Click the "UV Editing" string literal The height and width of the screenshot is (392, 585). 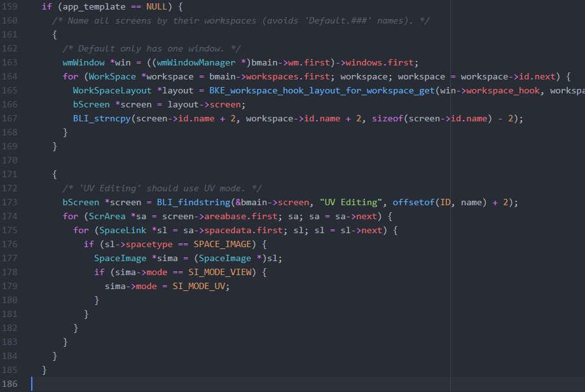coord(351,202)
